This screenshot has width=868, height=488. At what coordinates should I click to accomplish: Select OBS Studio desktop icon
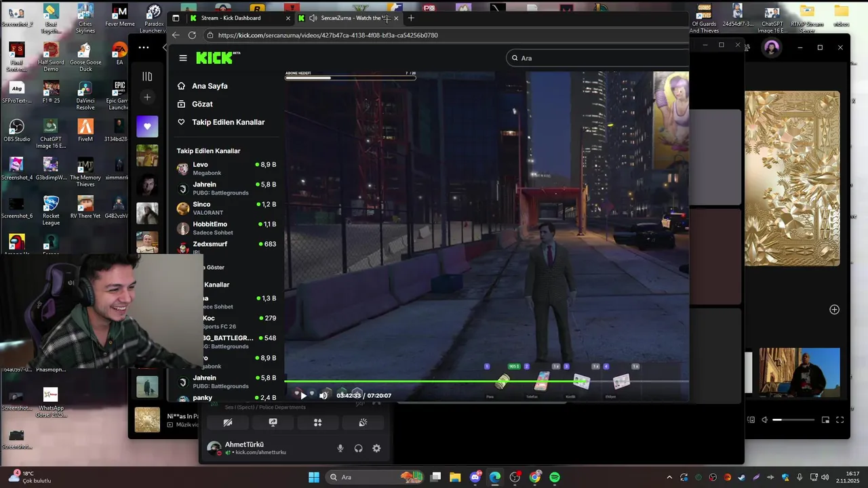pyautogui.click(x=17, y=130)
